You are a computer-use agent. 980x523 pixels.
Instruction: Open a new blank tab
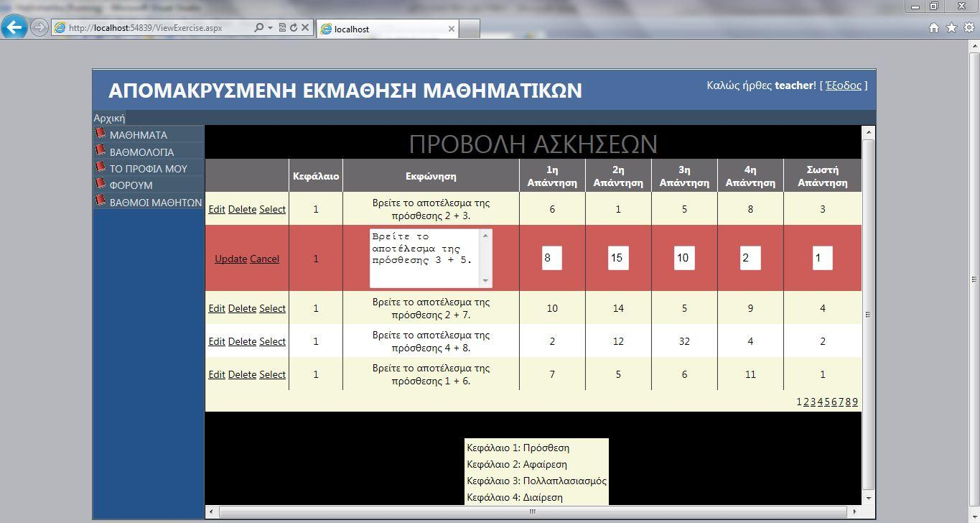(469, 29)
